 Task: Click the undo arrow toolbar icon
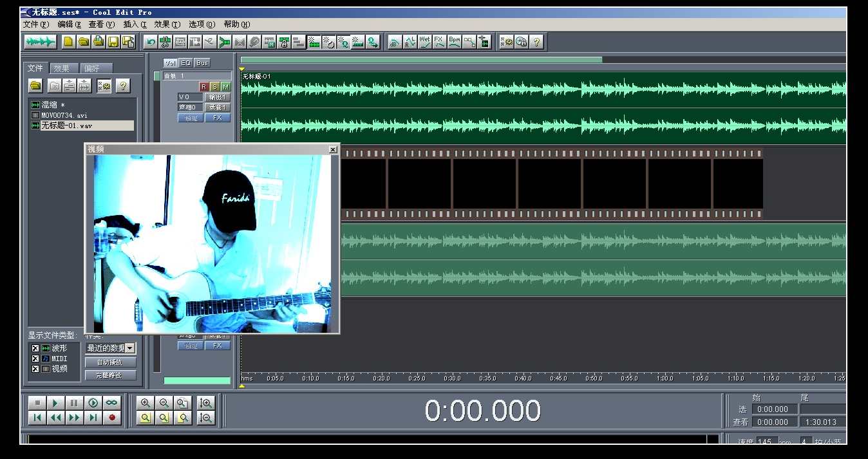click(150, 42)
